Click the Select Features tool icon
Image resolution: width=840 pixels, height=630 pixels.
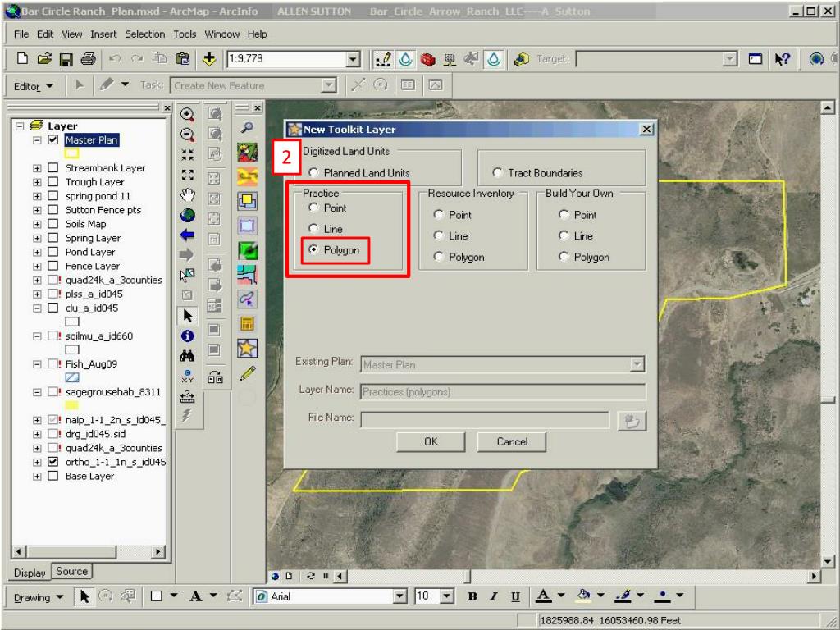tap(187, 276)
